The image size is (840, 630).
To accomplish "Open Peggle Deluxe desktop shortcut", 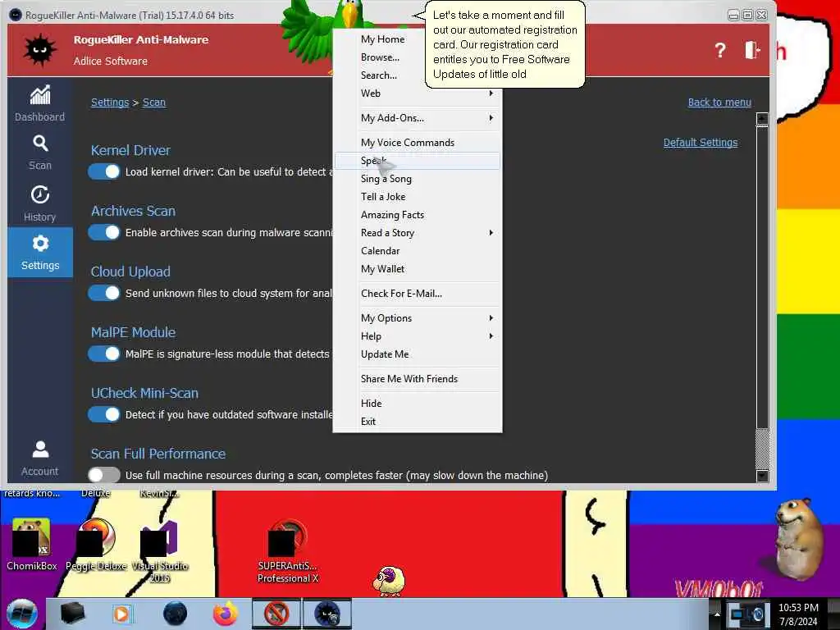I will coord(97,545).
